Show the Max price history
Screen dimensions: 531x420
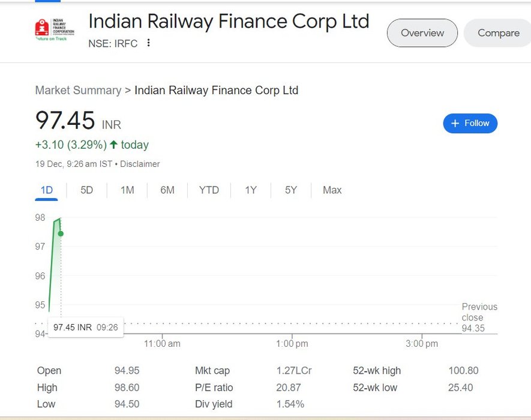[332, 190]
